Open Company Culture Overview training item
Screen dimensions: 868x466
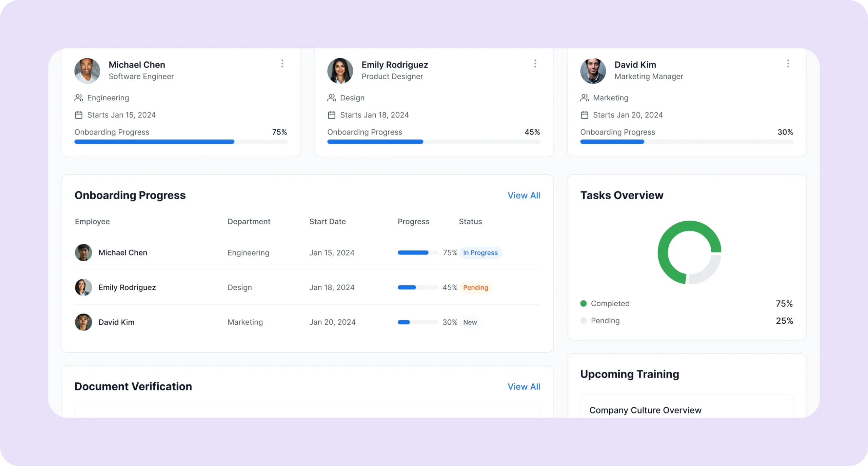[645, 410]
